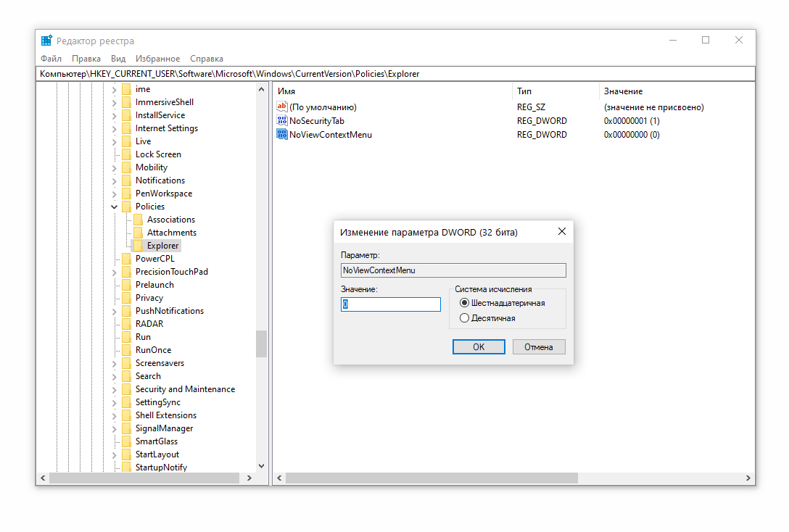Screen dimensions: 789x532
Task: Expand the ime tree node
Action: 115,89
